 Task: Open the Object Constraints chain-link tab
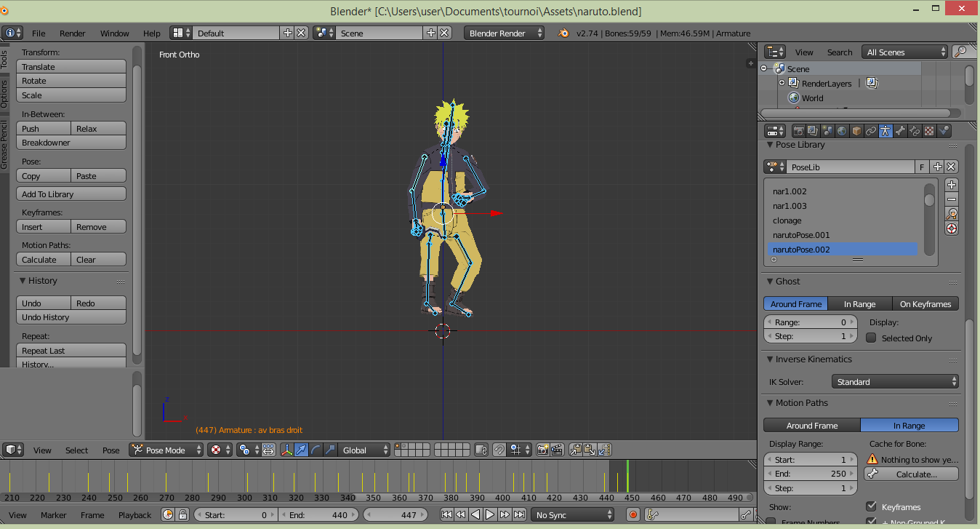coord(871,131)
